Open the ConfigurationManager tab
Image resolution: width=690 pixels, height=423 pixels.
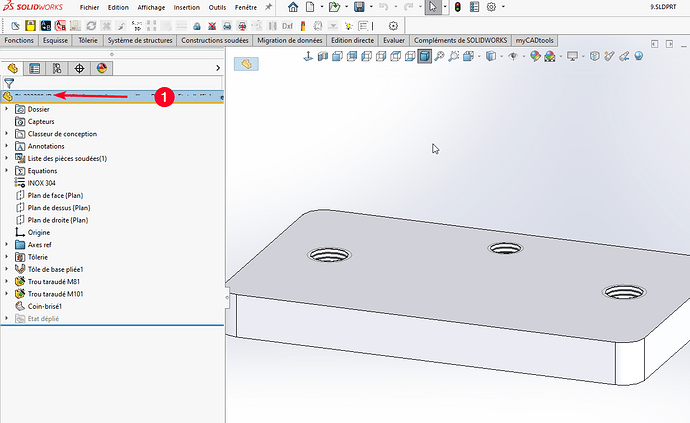click(57, 68)
